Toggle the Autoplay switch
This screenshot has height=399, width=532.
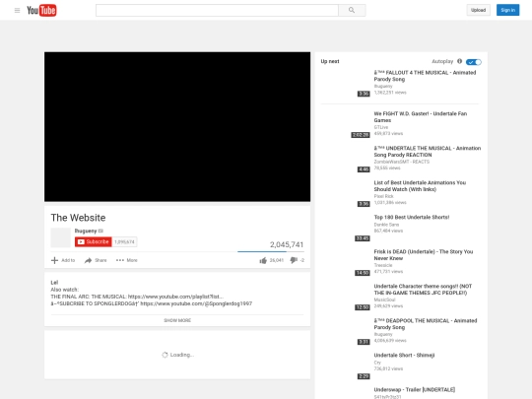pos(474,62)
